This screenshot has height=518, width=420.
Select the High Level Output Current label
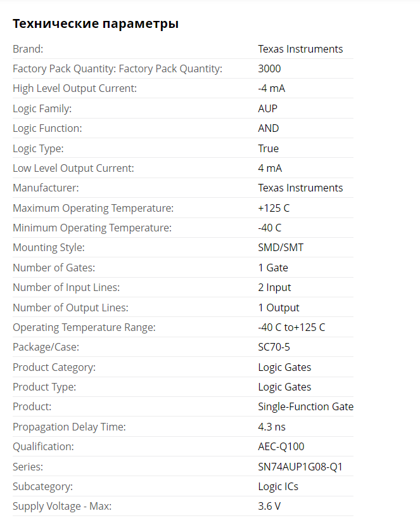click(75, 89)
